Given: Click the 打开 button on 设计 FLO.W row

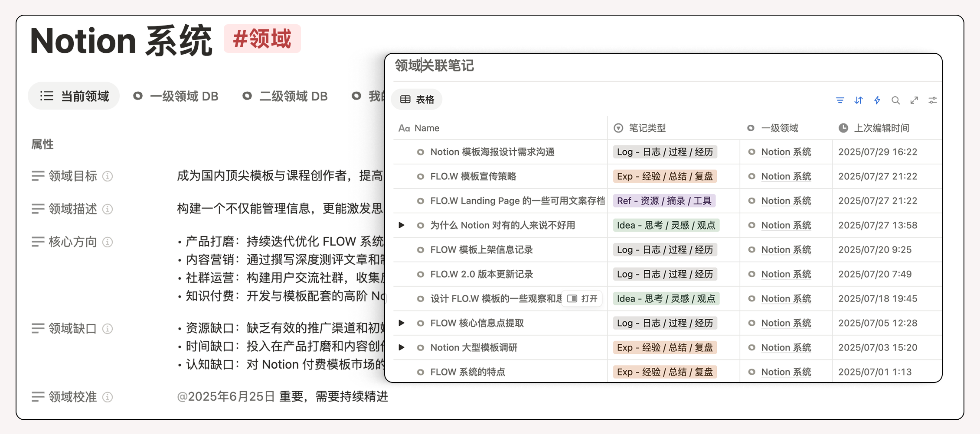Looking at the screenshot, I should click(582, 298).
